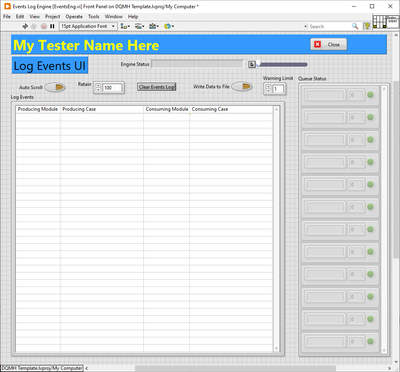This screenshot has width=400, height=372.
Task: Click the Run Continuously toolbar icon
Action: (34, 26)
